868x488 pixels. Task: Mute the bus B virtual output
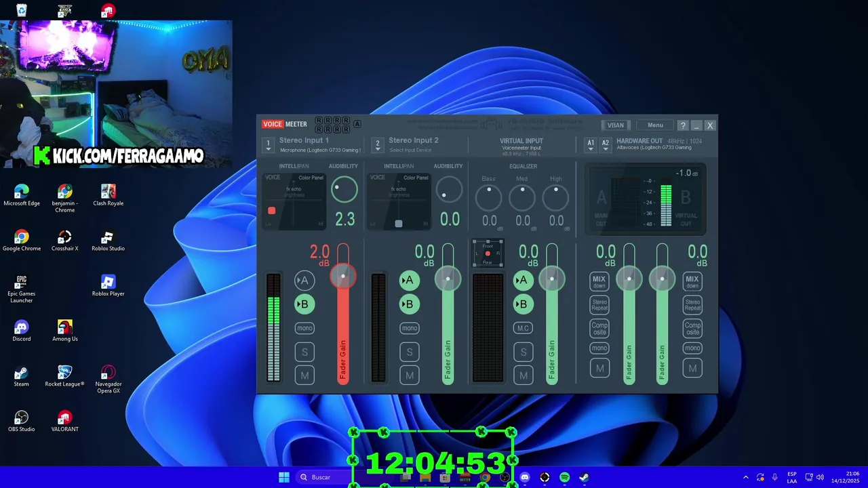(692, 369)
